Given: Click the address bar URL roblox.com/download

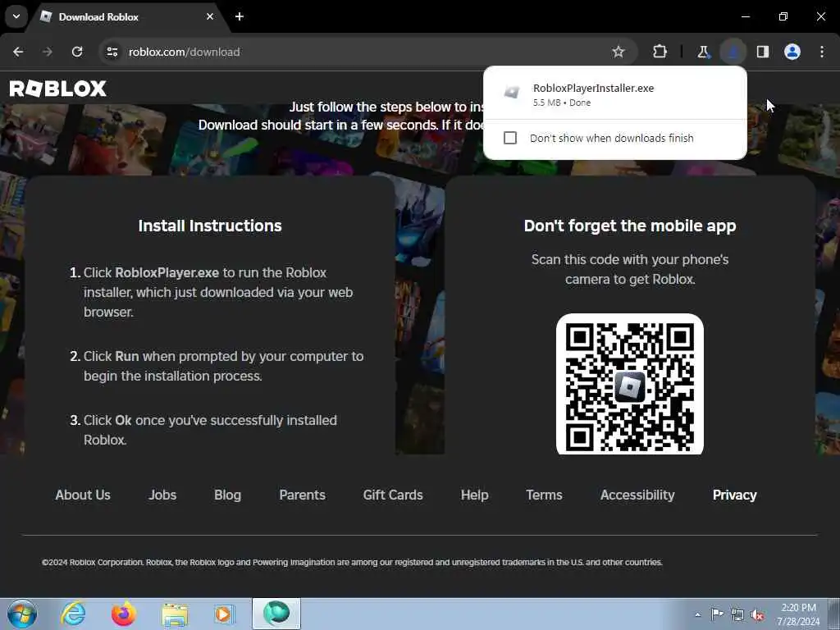Looking at the screenshot, I should tap(185, 52).
